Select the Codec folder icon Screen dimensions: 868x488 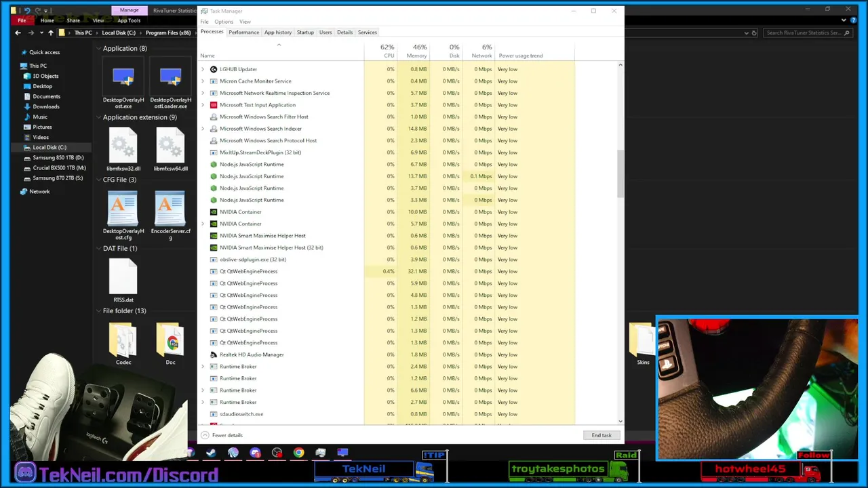[x=123, y=340]
